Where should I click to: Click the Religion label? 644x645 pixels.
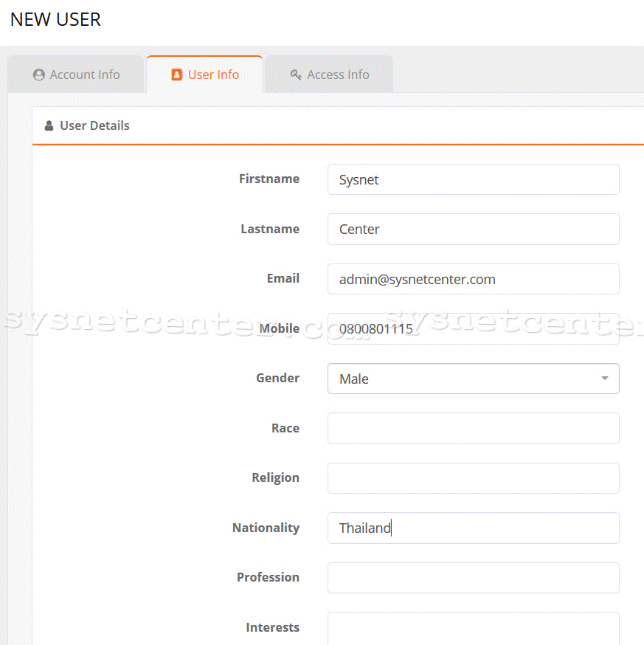pos(276,478)
